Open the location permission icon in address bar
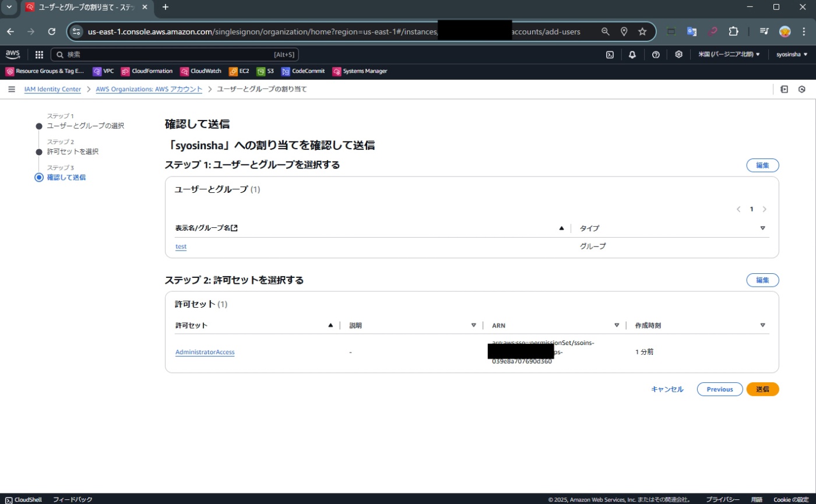 pyautogui.click(x=624, y=31)
